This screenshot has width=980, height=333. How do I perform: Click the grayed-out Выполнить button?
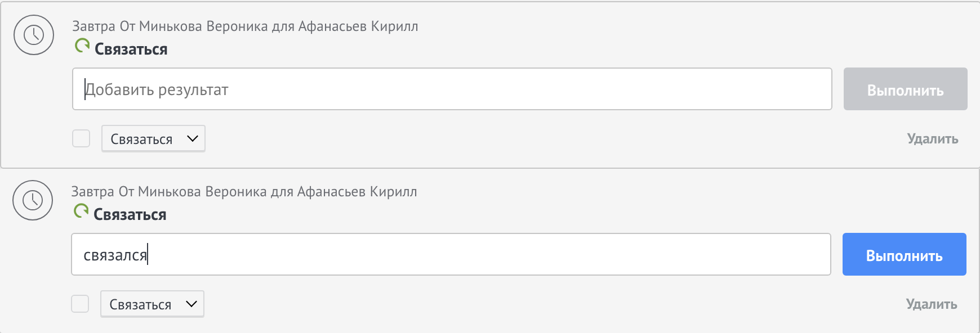905,89
